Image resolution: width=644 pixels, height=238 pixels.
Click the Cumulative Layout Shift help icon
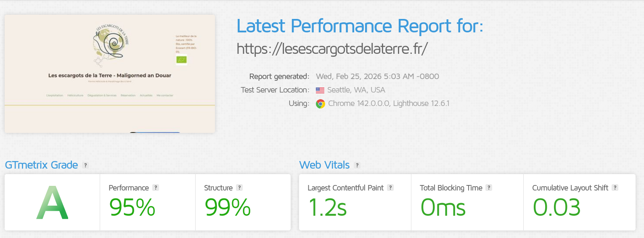click(615, 188)
